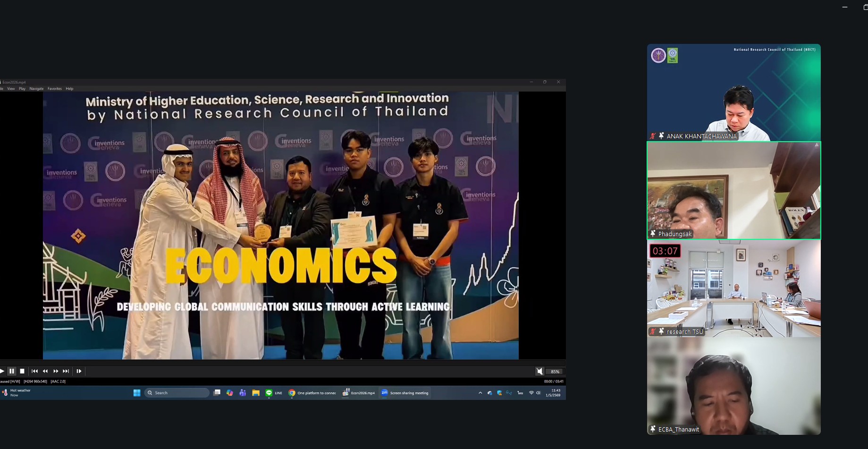
Task: Close the Econ2026.mp4 player window
Action: (x=558, y=82)
